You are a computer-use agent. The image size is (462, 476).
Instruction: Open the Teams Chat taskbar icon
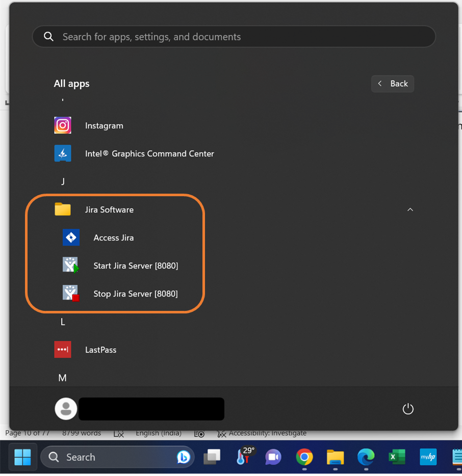273,457
